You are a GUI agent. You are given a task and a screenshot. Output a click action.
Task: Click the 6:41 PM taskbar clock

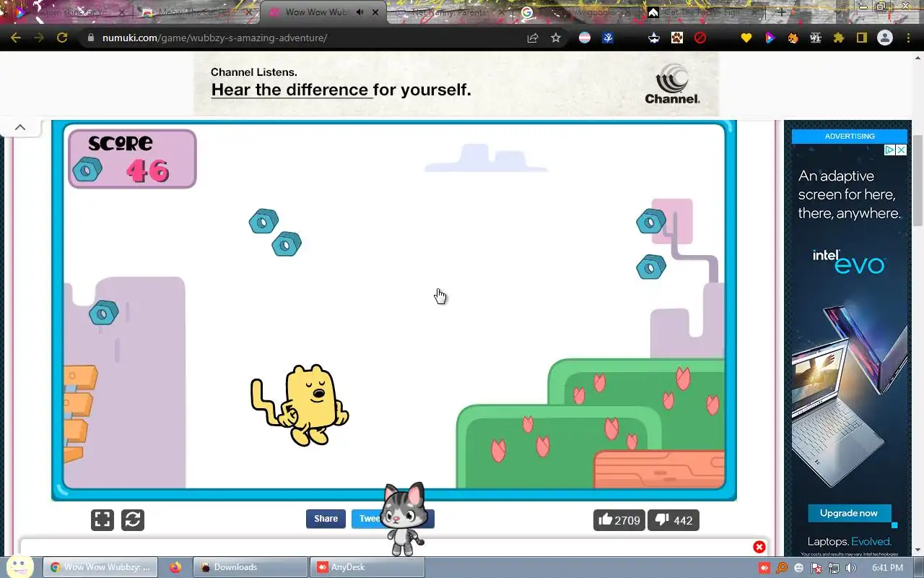[887, 568]
